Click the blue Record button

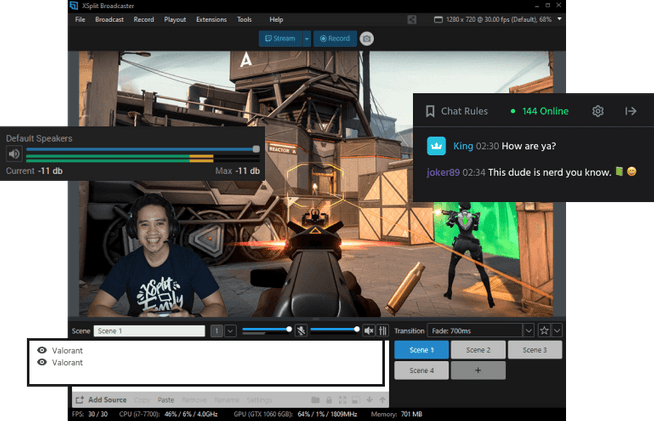point(335,39)
